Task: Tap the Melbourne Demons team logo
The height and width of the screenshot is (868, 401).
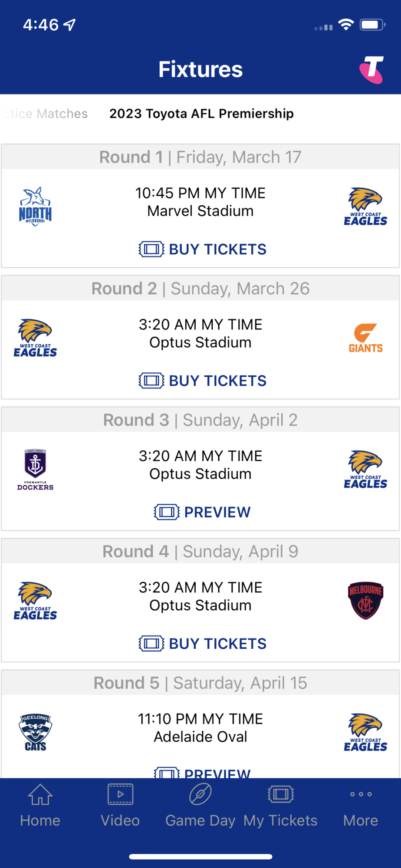Action: (365, 601)
